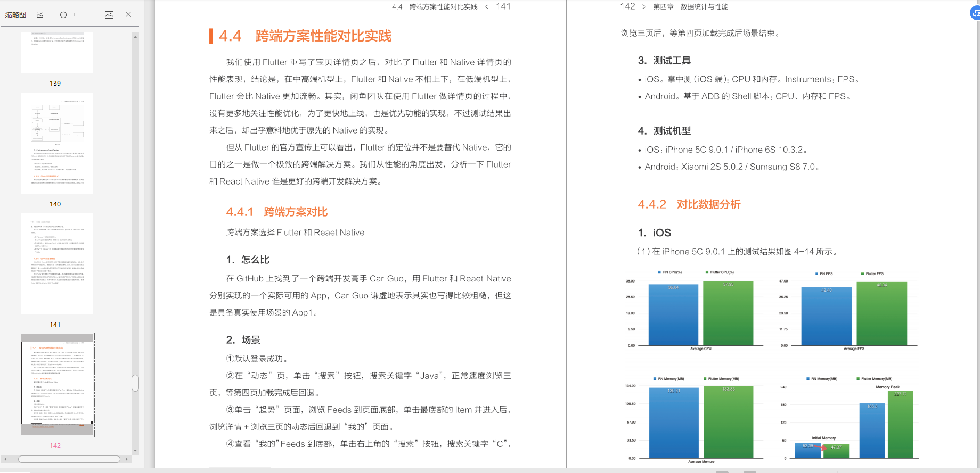
Task: Click the Average CPU axis label
Action: pyautogui.click(x=701, y=349)
